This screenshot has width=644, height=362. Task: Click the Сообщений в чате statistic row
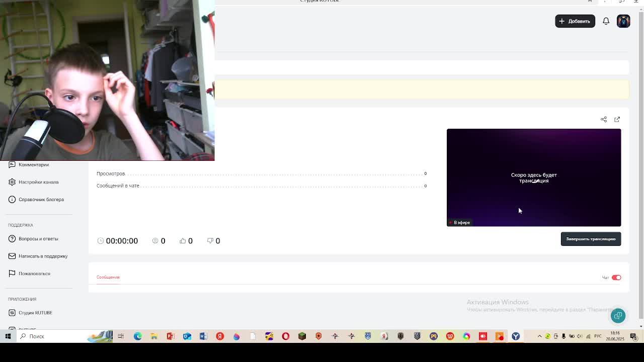(262, 186)
